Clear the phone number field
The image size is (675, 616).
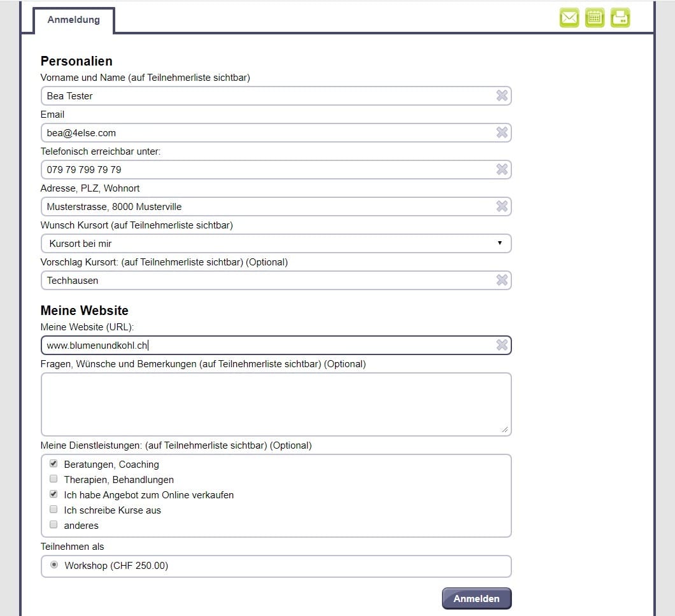[502, 170]
